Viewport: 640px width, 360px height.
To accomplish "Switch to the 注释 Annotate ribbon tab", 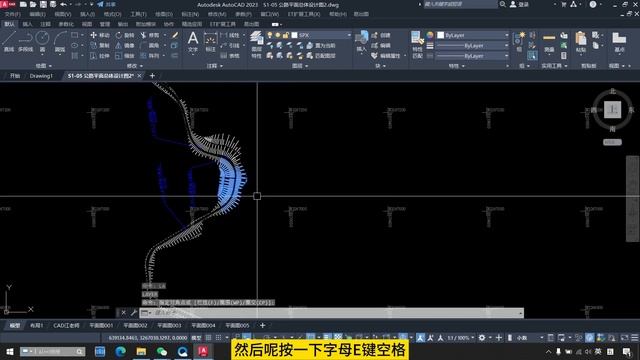I will [x=46, y=24].
